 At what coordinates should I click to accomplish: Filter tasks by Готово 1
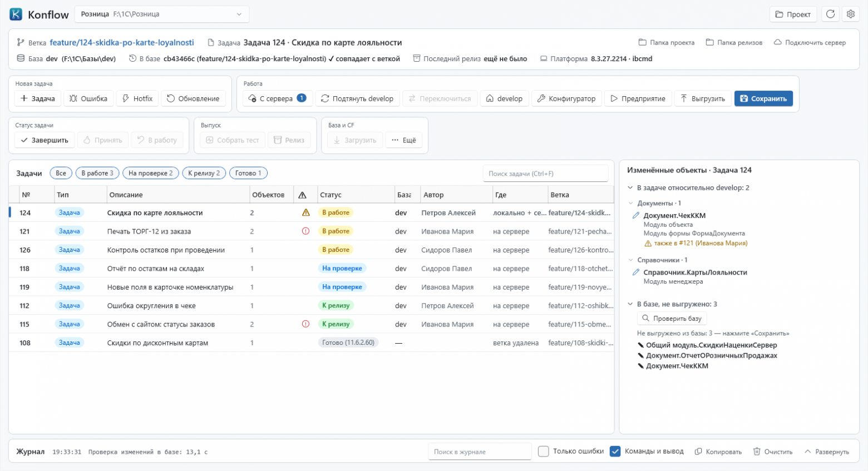click(248, 173)
